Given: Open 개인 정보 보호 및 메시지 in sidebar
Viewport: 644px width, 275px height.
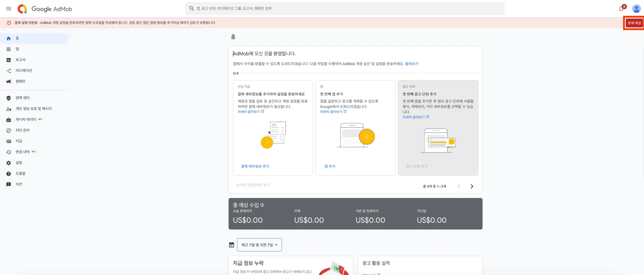Looking at the screenshot, I should pyautogui.click(x=34, y=109).
